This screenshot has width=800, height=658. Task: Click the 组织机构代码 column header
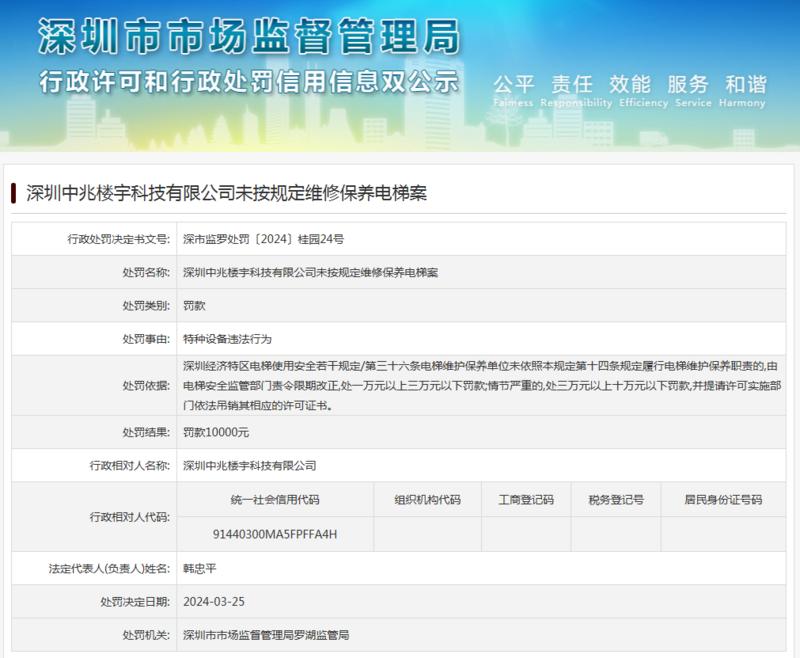(x=428, y=500)
